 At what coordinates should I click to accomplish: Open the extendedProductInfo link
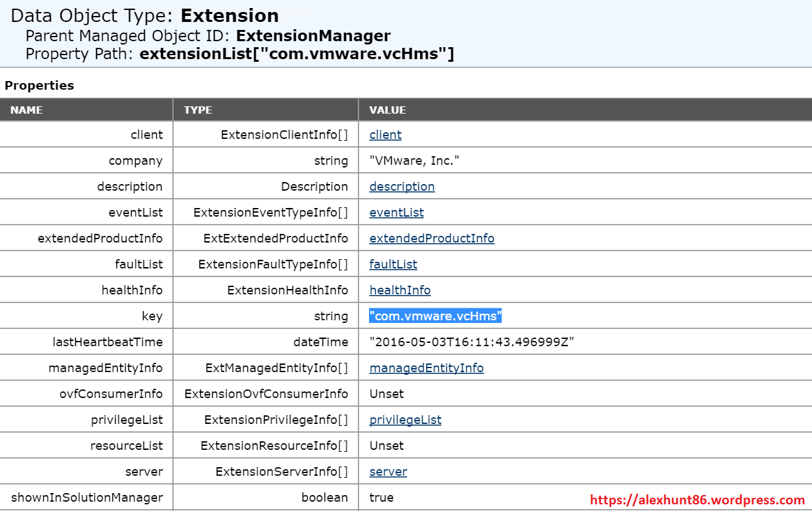point(432,239)
